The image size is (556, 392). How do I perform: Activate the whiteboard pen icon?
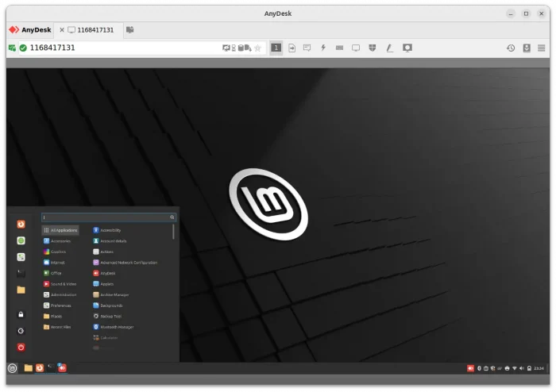coord(389,48)
